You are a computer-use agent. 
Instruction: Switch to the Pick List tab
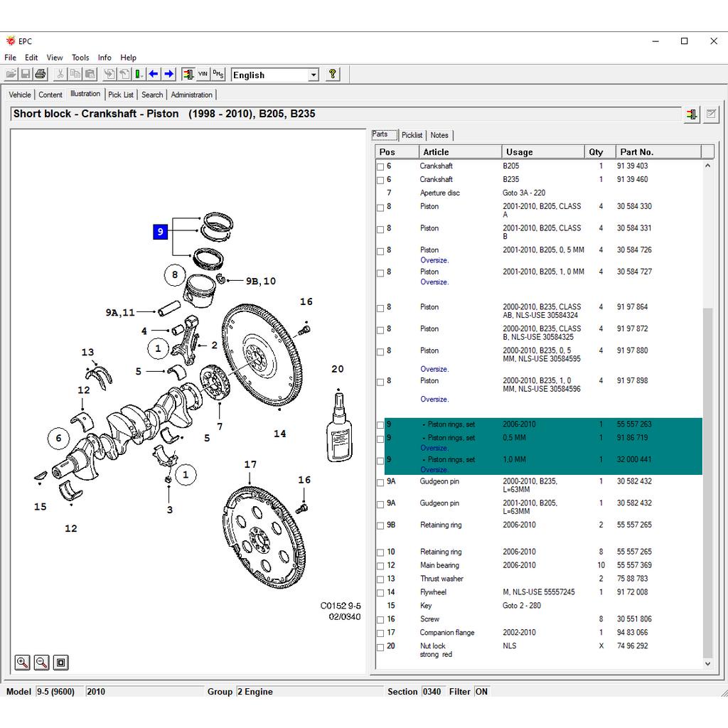pos(121,95)
